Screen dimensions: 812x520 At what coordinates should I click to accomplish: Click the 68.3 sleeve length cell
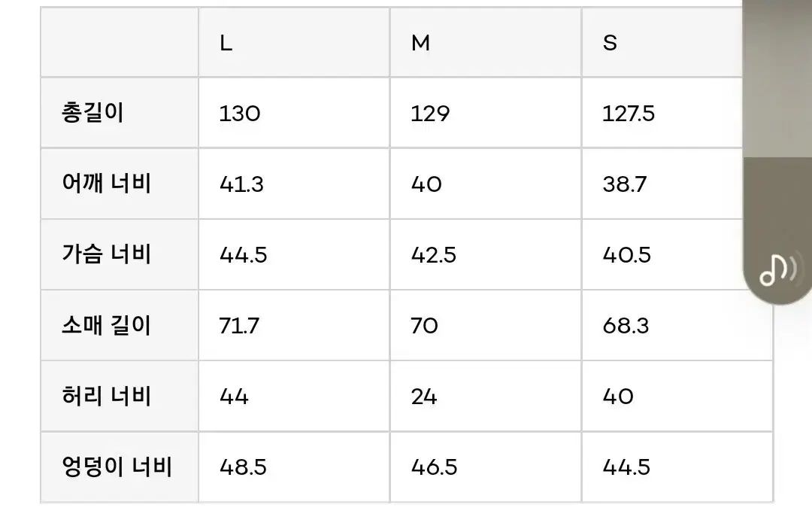[626, 326]
